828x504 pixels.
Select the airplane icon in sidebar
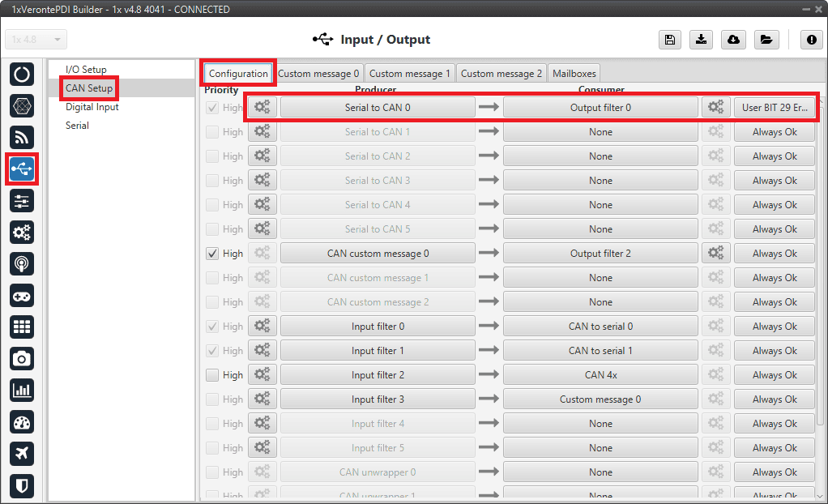tap(22, 454)
